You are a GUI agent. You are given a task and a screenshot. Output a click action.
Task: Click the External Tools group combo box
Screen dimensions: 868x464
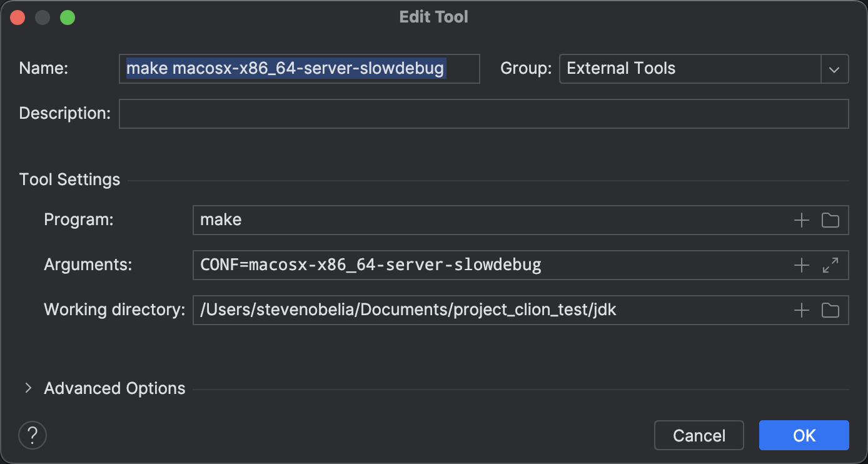pos(689,69)
